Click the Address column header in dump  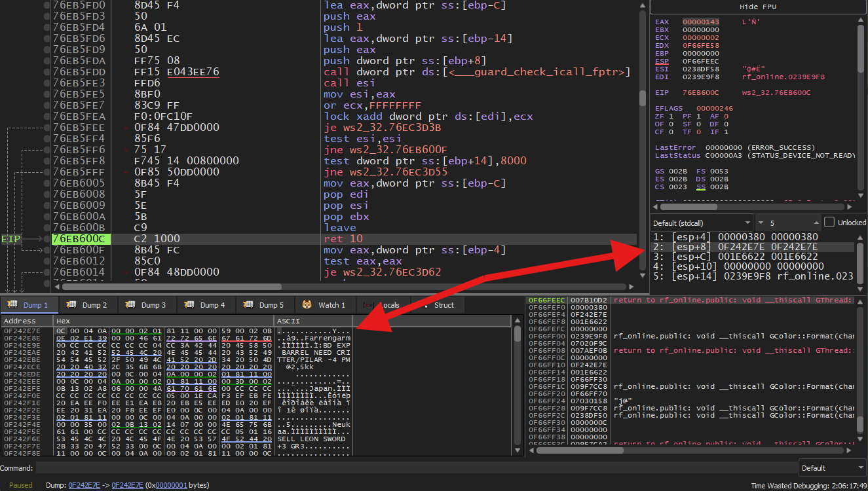27,321
